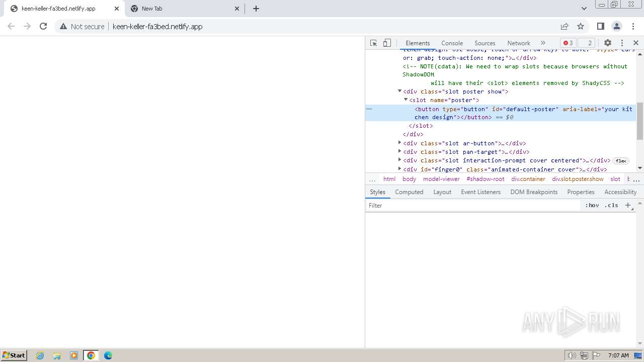Share this page icon in address bar
The width and height of the screenshot is (644, 362).
[x=565, y=26]
